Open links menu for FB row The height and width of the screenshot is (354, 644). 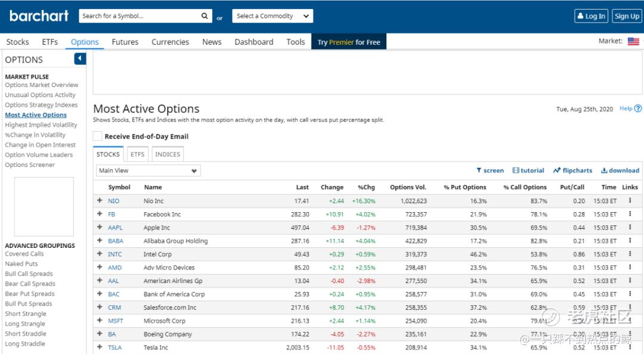[x=630, y=214]
